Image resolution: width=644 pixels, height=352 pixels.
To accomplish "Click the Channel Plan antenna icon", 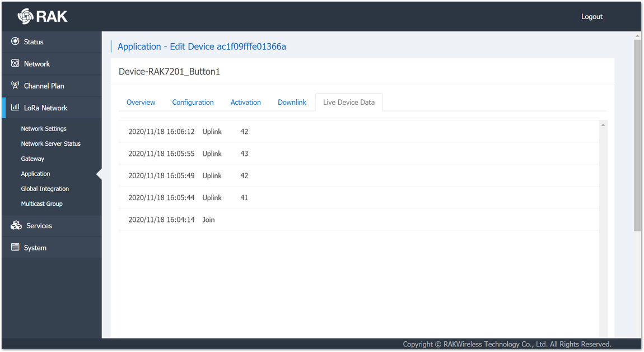I will (x=15, y=86).
